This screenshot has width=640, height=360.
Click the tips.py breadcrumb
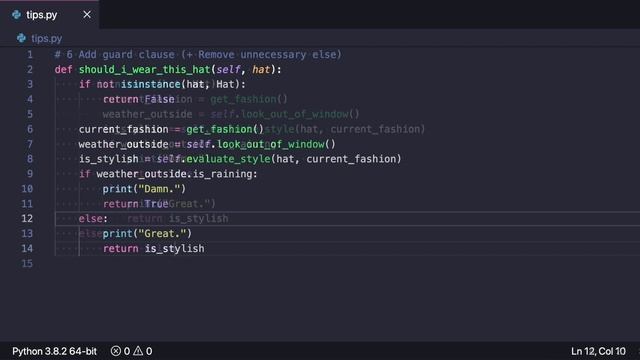(x=47, y=38)
